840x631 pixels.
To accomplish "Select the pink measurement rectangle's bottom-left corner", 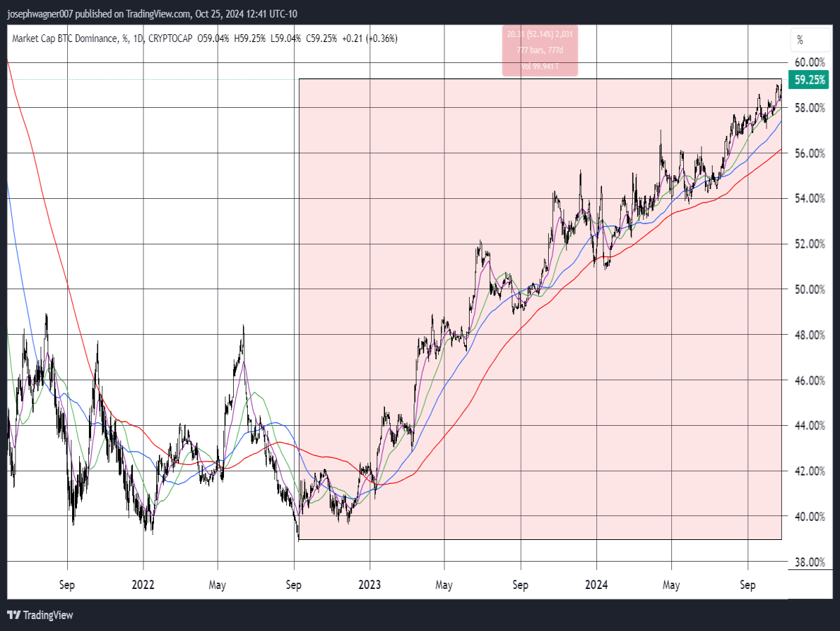I will 299,539.
